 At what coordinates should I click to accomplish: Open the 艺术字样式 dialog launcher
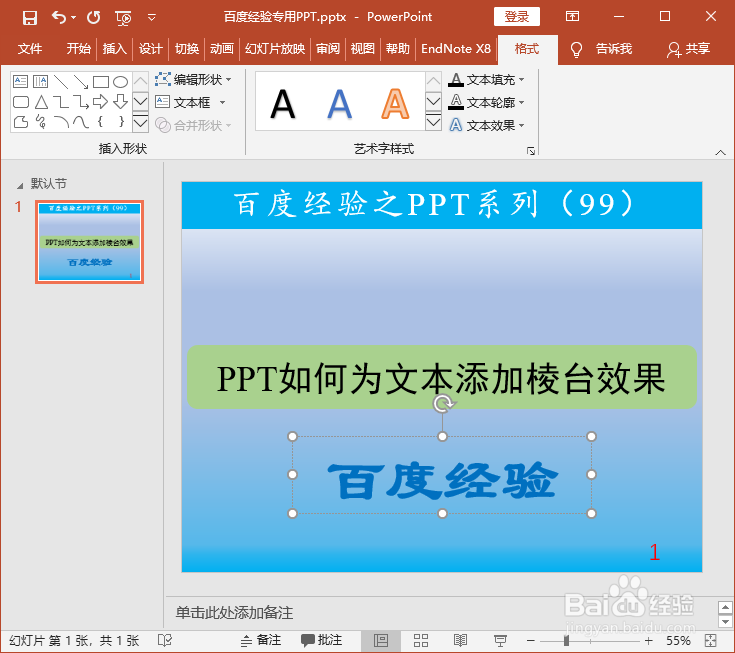coord(531,150)
